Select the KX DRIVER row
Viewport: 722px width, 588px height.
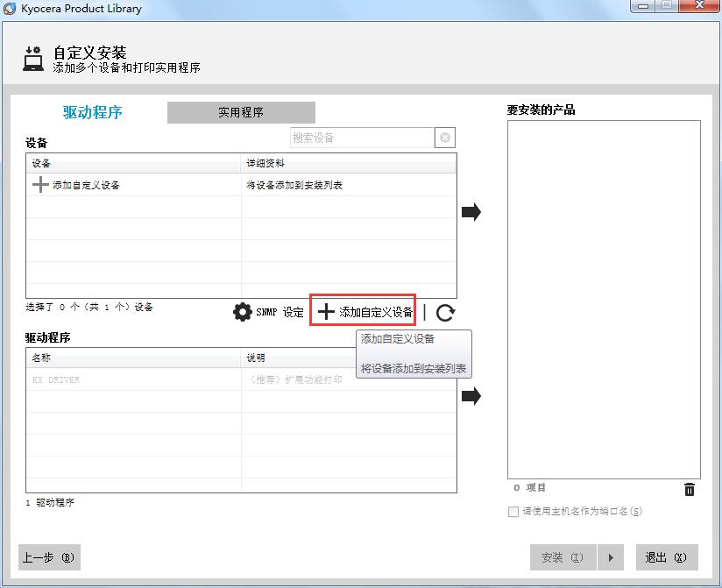241,379
